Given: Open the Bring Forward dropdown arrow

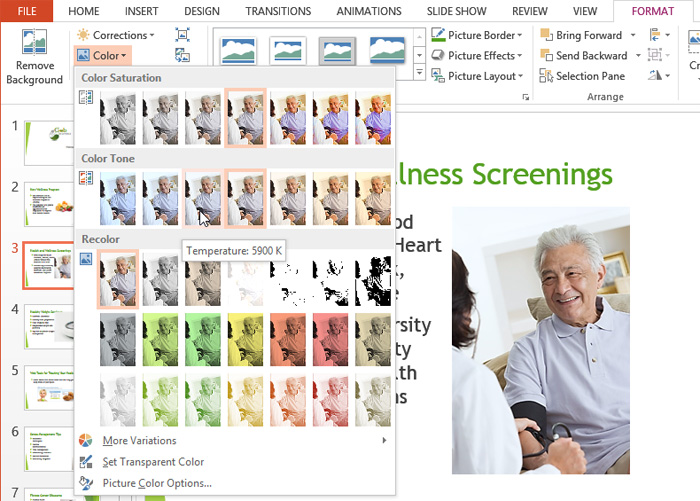Looking at the screenshot, I should [x=633, y=35].
